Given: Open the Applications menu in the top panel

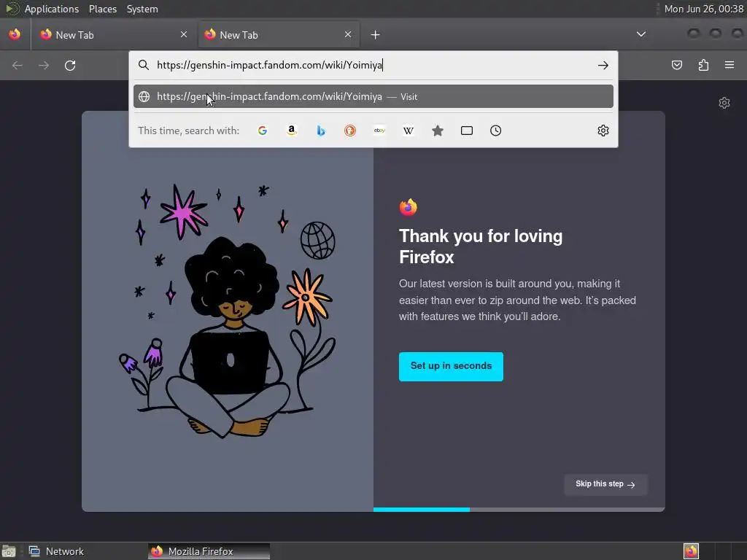Looking at the screenshot, I should (x=52, y=9).
